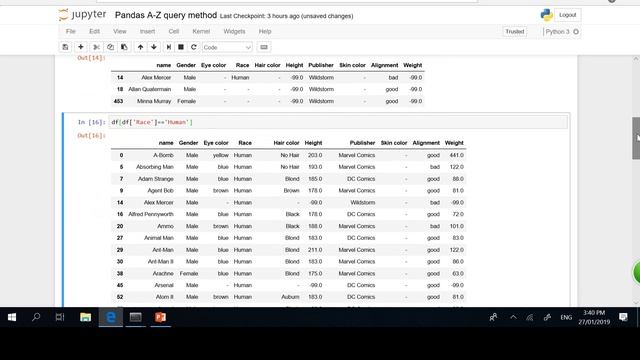Click the 'Absorbing Man' name cell
This screenshot has height=360, width=640.
(x=155, y=167)
